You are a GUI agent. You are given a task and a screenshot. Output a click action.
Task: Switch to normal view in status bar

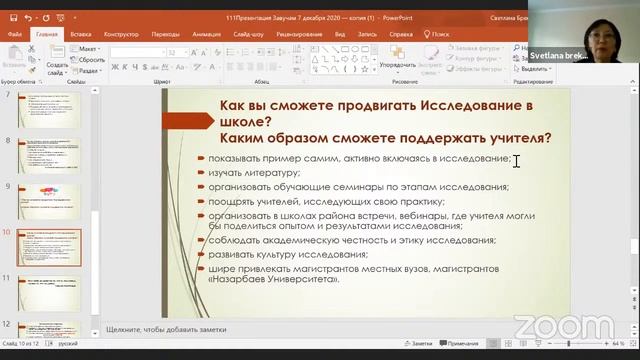pos(493,344)
